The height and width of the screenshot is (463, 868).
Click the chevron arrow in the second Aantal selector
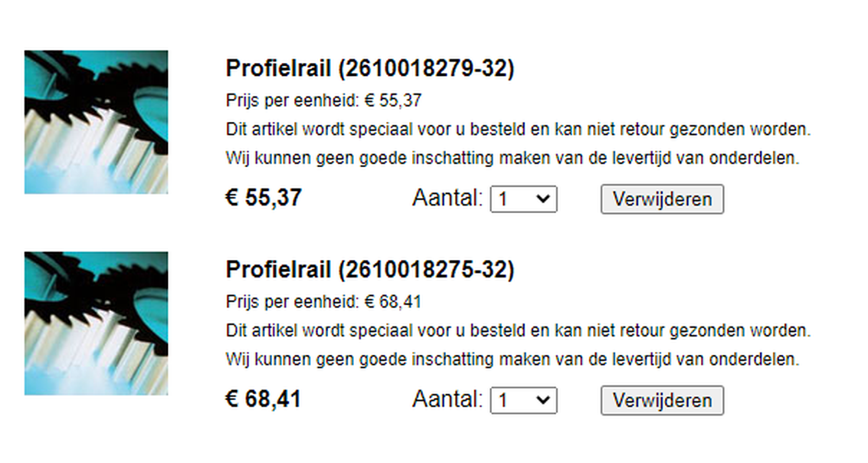[x=543, y=400]
